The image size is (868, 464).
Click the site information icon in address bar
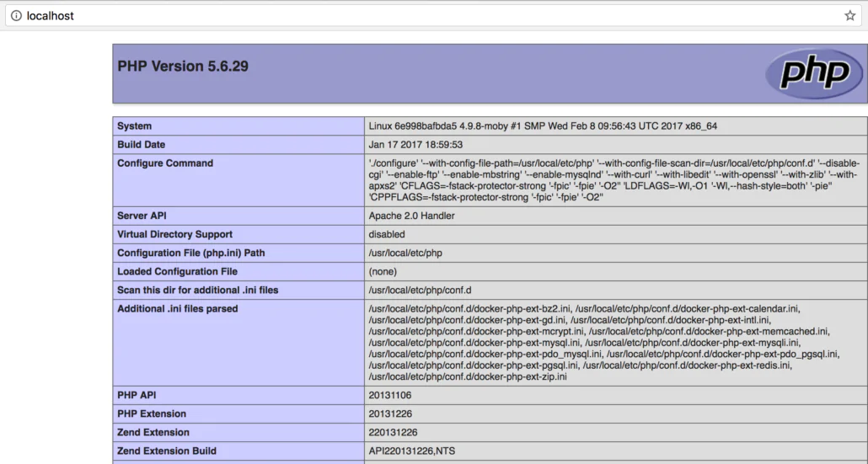tap(16, 15)
